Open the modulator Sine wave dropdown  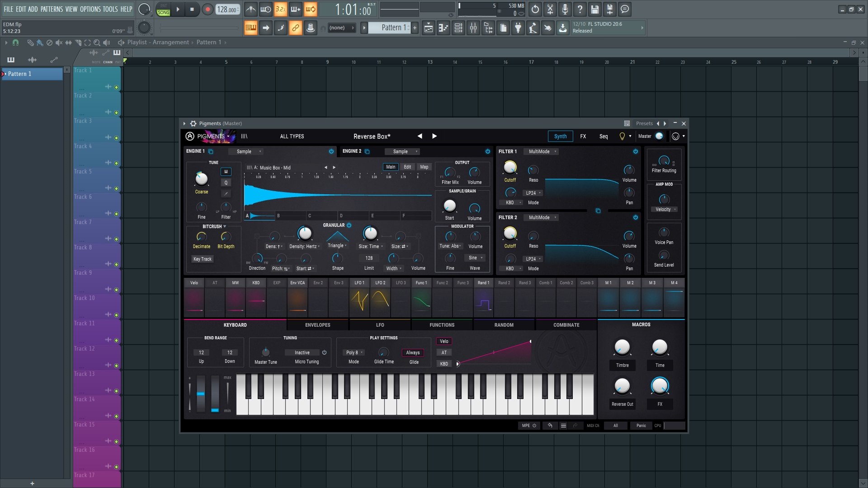pos(475,258)
